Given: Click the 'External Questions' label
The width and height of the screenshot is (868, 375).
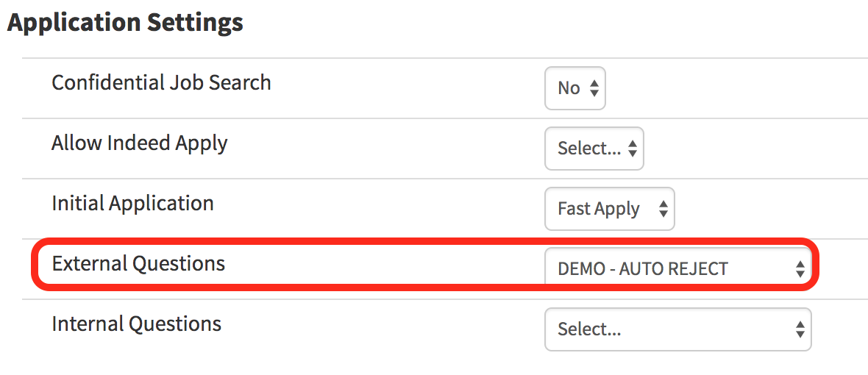Looking at the screenshot, I should tap(138, 263).
